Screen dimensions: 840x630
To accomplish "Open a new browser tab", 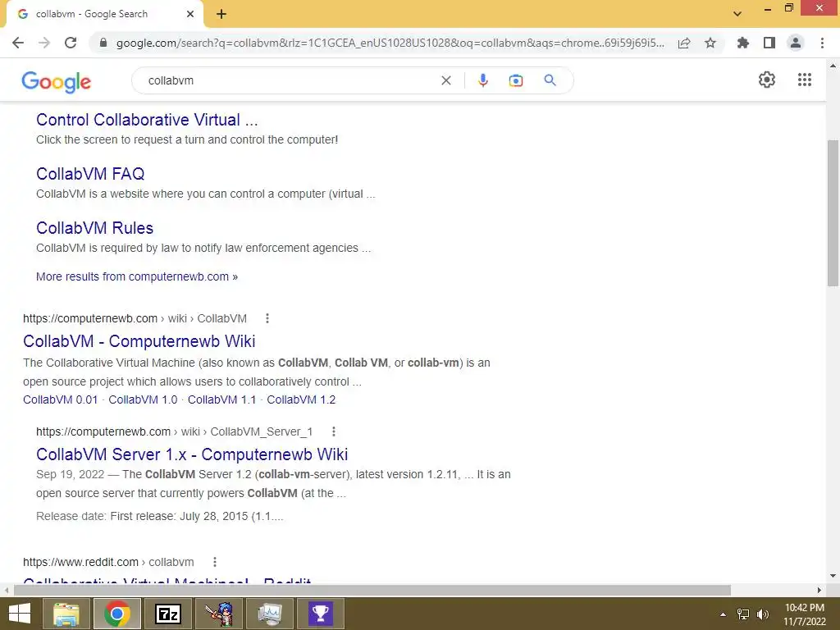I will click(x=221, y=15).
